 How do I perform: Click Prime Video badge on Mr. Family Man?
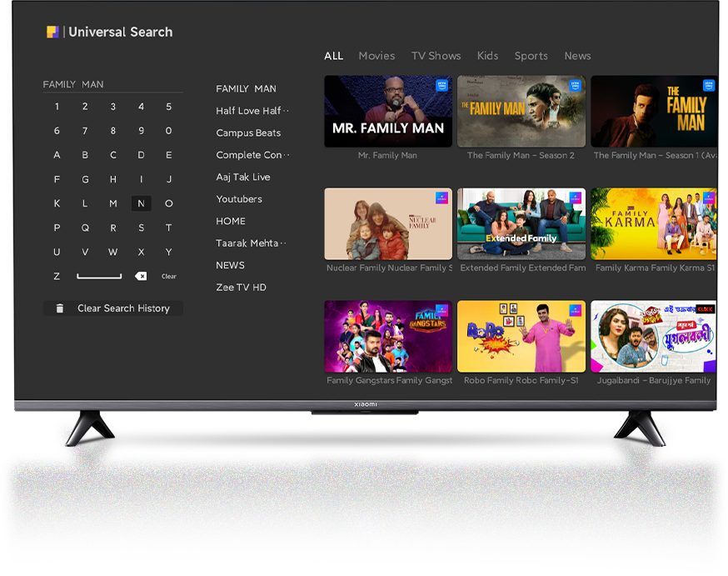[x=441, y=86]
